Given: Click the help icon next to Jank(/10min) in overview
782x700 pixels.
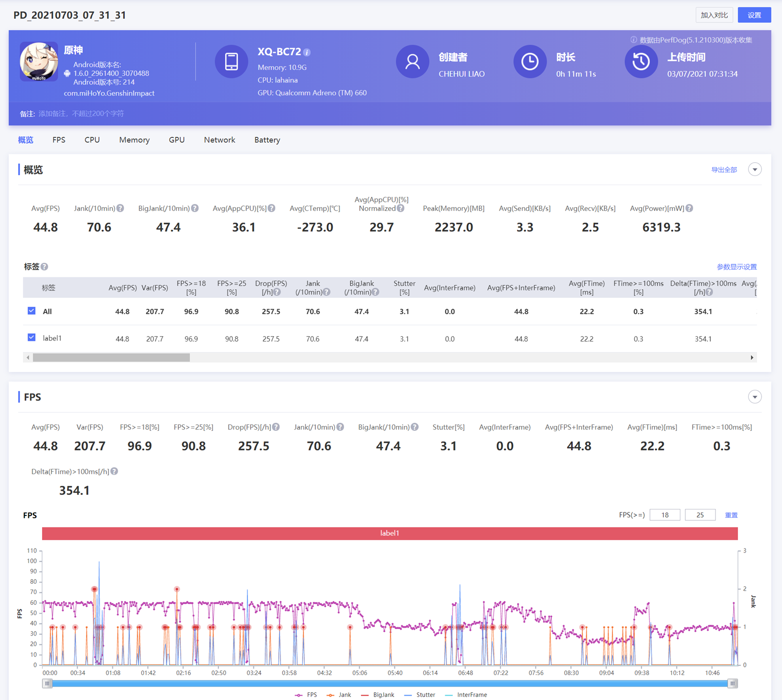Looking at the screenshot, I should [120, 209].
